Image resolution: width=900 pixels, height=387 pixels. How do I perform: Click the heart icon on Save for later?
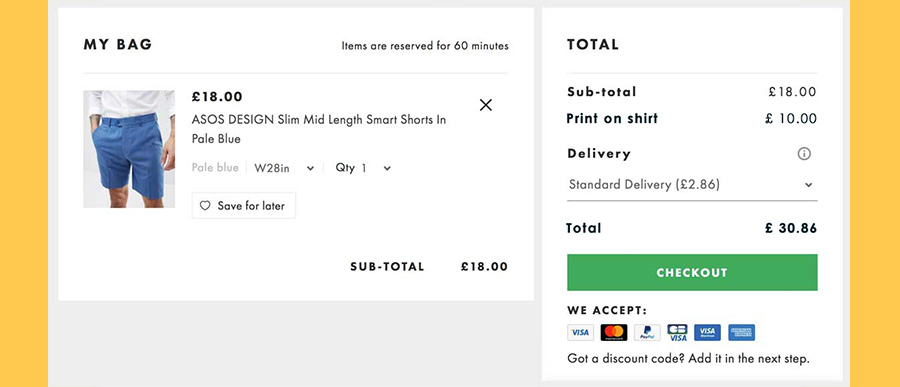pos(205,206)
